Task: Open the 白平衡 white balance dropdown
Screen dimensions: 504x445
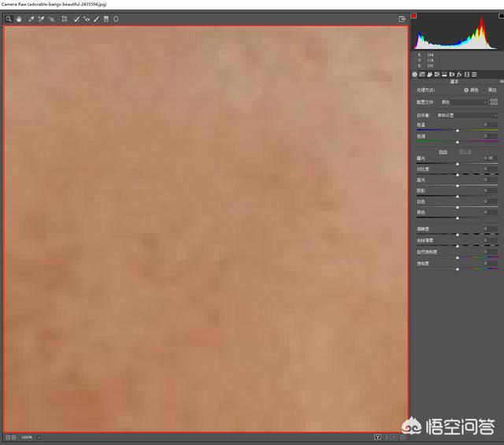Action: point(466,116)
